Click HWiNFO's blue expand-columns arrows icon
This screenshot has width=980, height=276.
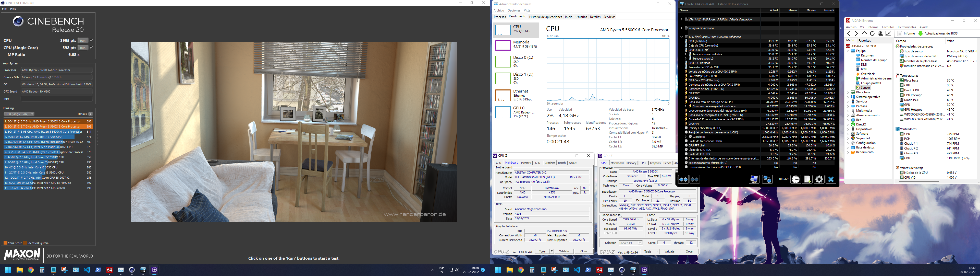pos(684,180)
